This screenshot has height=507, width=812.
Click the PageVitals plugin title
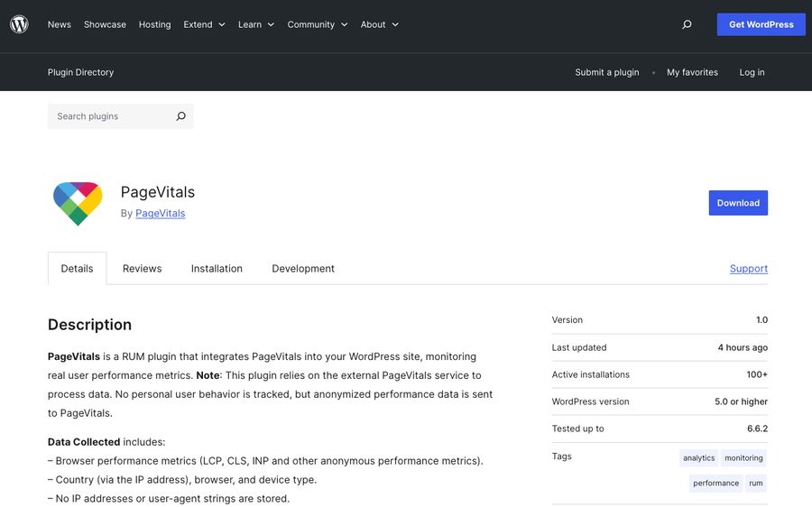pos(158,192)
